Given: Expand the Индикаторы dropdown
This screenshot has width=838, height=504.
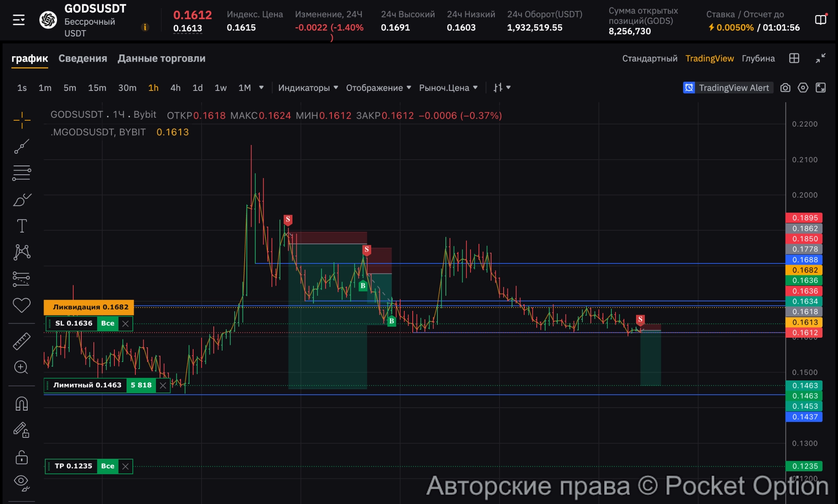Looking at the screenshot, I should 308,88.
